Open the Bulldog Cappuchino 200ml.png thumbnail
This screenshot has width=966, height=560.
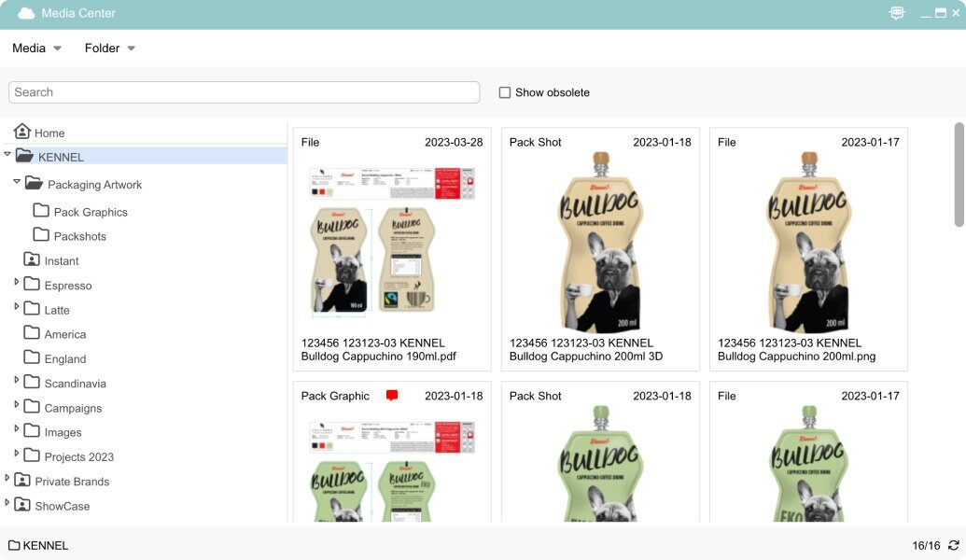(x=809, y=243)
